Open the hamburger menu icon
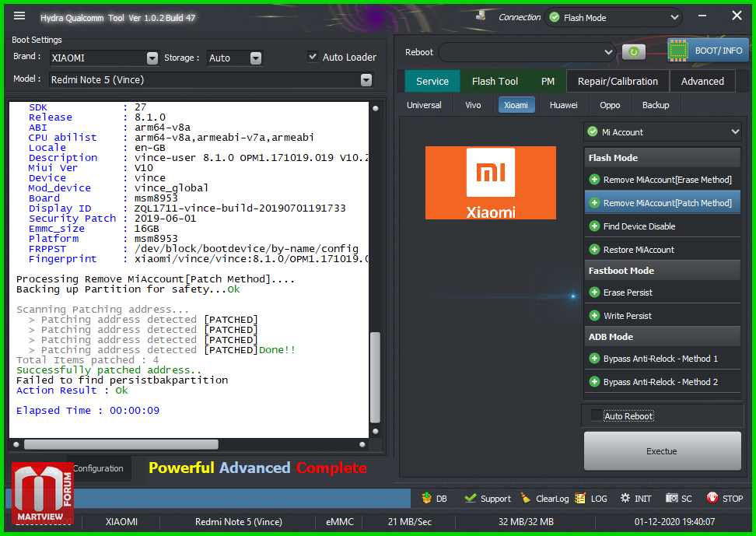Screen dimensions: 756x536 19,16
